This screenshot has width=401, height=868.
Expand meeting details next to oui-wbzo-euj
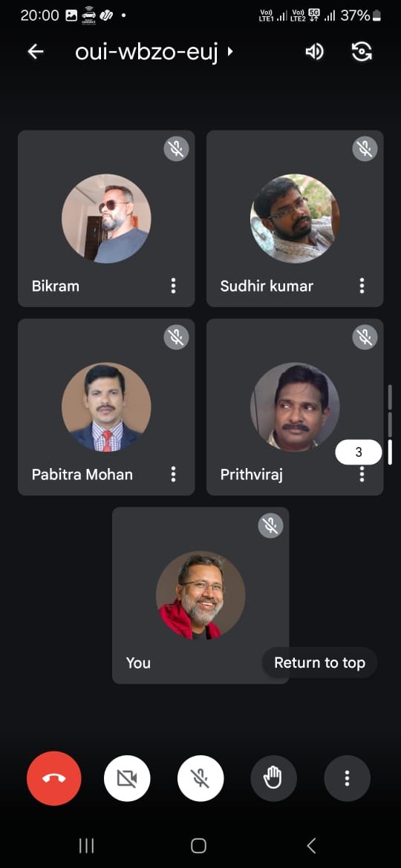click(x=230, y=52)
